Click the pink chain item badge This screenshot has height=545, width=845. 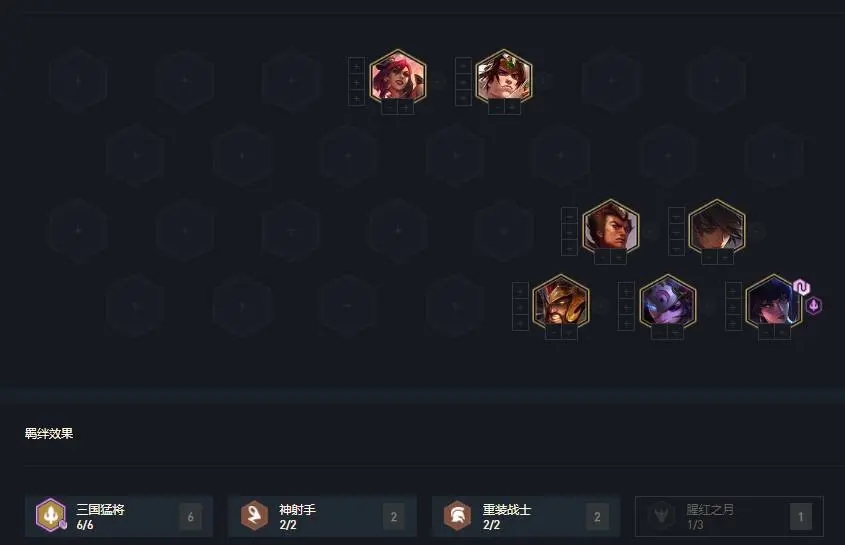801,287
